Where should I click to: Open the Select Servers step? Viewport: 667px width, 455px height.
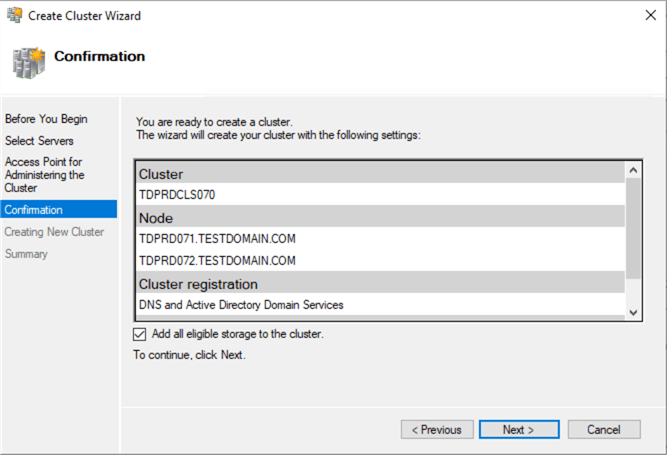[39, 141]
